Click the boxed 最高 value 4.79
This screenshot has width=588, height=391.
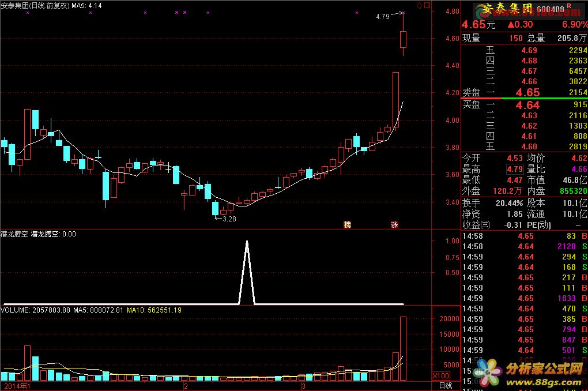click(x=515, y=169)
